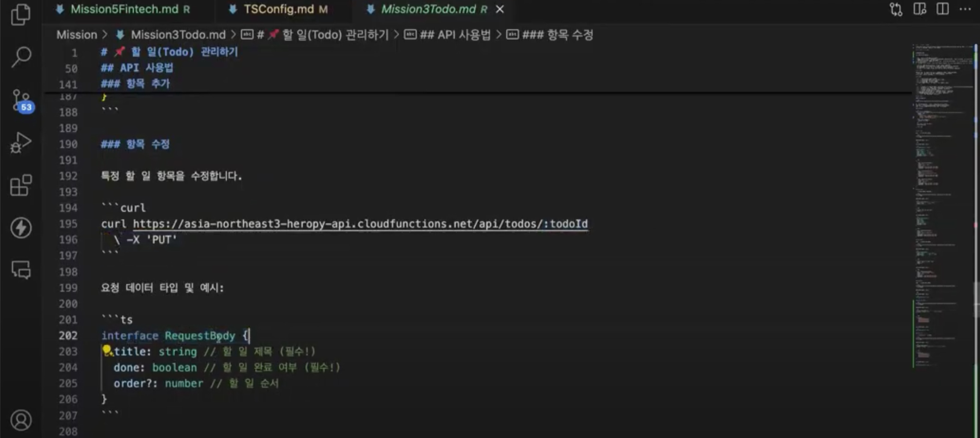Open the lightning bolt extension panel
The height and width of the screenshot is (438, 980).
pyautogui.click(x=21, y=228)
